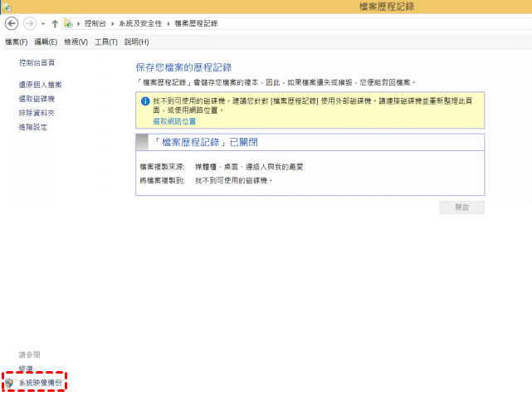Open 系統映像備份 link

(41, 383)
